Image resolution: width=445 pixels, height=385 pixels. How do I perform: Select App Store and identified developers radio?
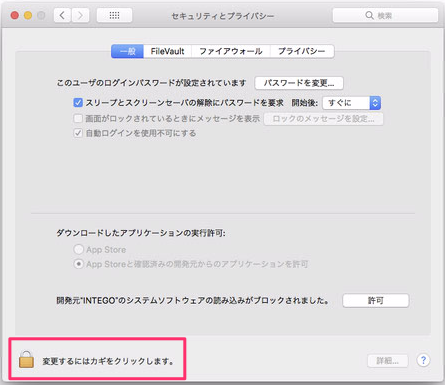[x=78, y=264]
